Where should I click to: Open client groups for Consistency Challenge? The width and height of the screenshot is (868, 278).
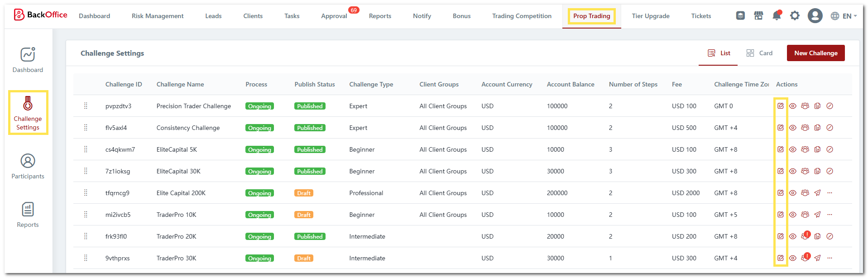[805, 128]
